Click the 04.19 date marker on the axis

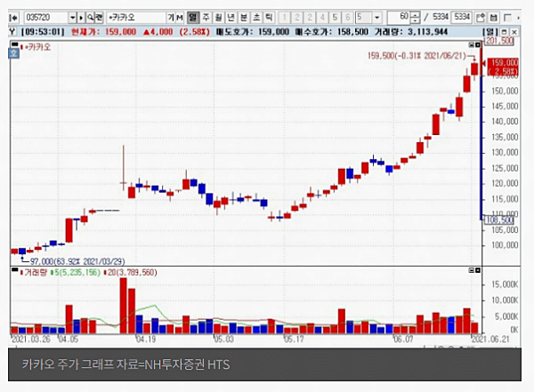146,340
